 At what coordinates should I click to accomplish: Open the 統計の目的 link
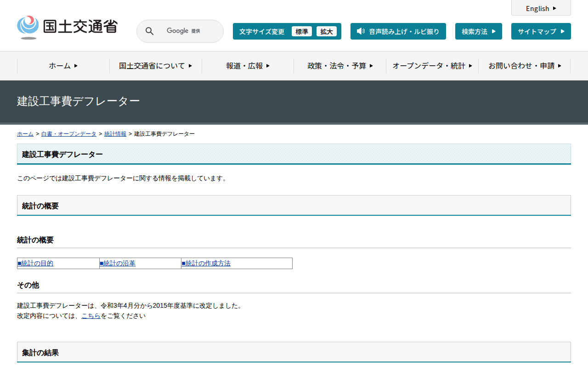point(36,264)
